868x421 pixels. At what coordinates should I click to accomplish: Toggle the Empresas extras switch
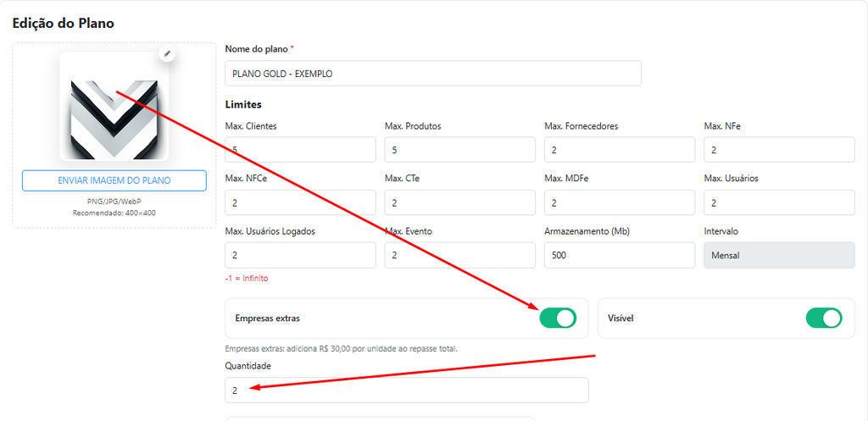(x=558, y=319)
